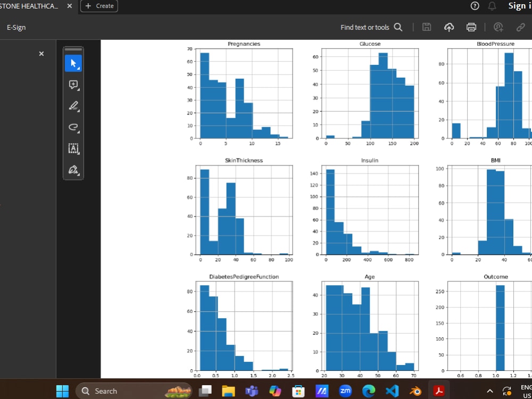Screen dimensions: 532x399
Task: Launch Microsoft Teams from taskbar
Action: tap(252, 391)
